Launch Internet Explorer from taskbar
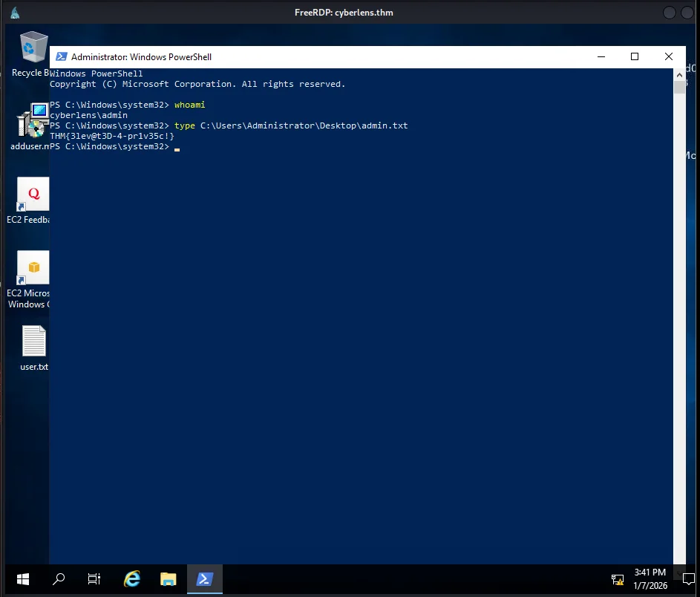This screenshot has height=597, width=700. click(132, 579)
